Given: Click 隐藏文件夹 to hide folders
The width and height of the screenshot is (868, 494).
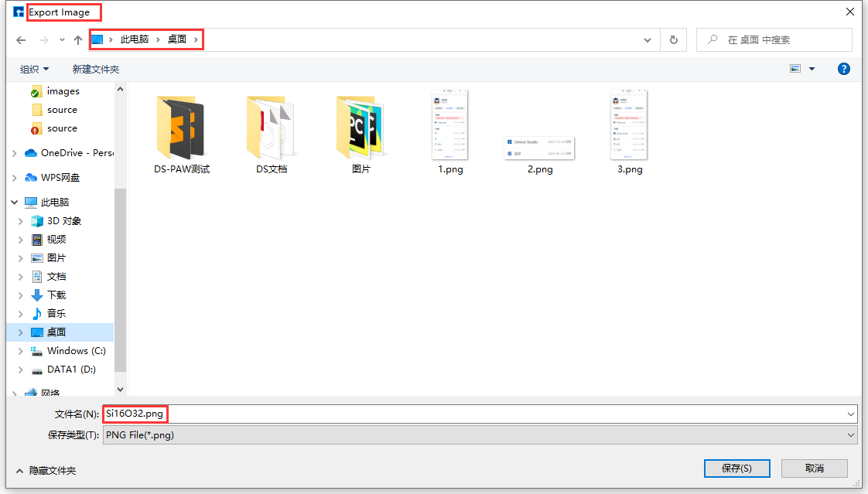Looking at the screenshot, I should point(46,471).
